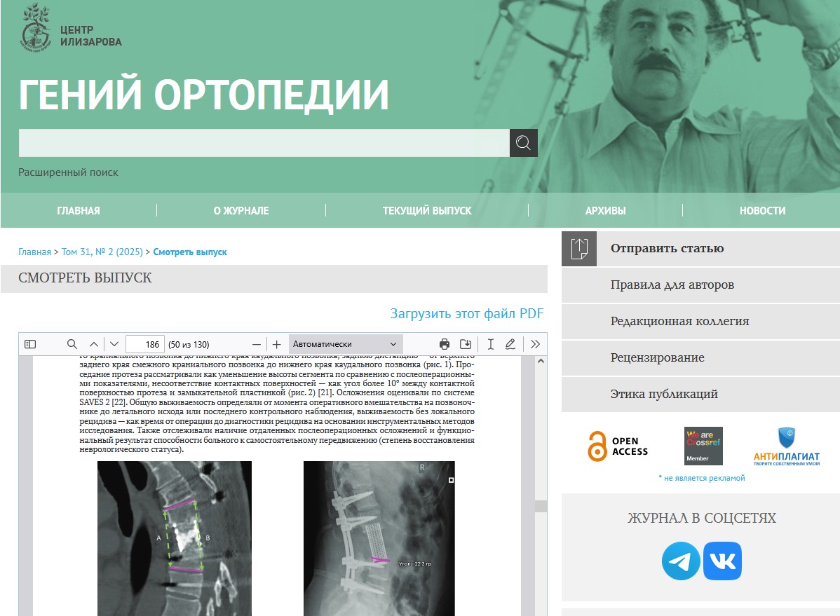Click the СМОТРЕТЬ ВЫПУСК heading

click(x=85, y=278)
